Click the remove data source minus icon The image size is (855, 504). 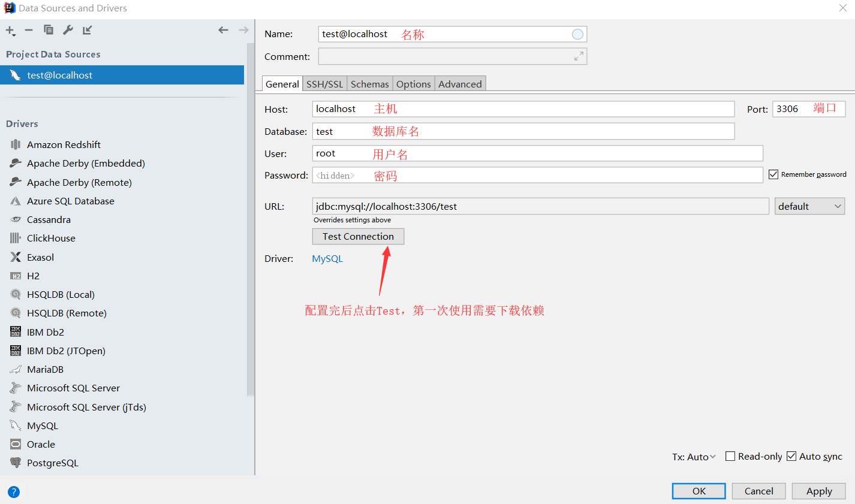pos(29,30)
